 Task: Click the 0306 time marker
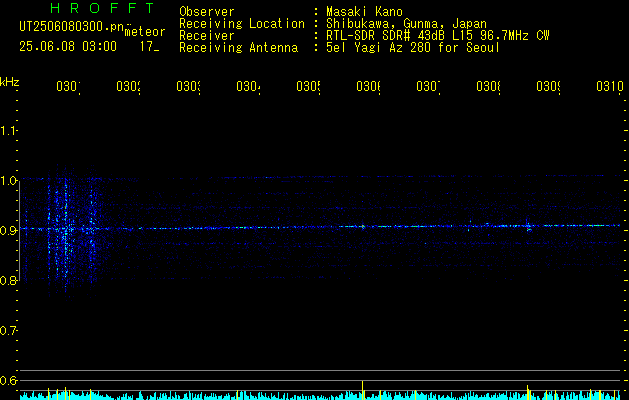click(x=368, y=86)
